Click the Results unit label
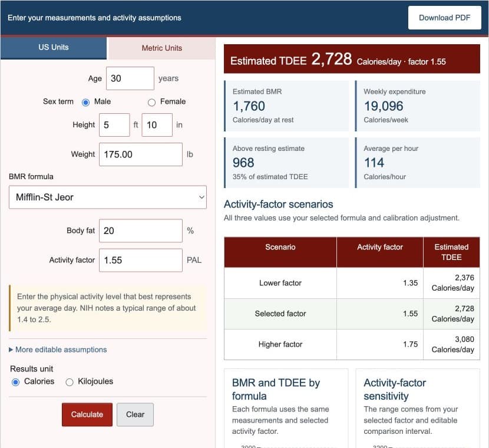Image resolution: width=489 pixels, height=448 pixels. pyautogui.click(x=31, y=369)
